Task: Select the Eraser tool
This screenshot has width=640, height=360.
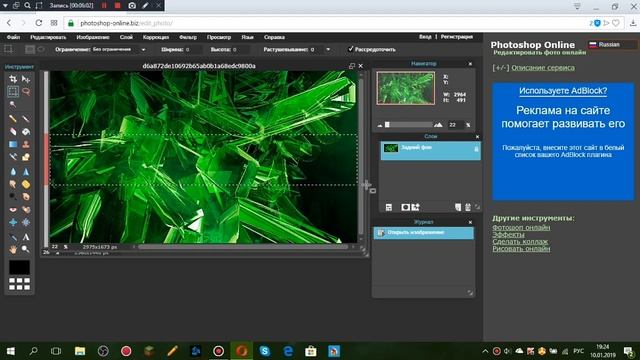Action: (13, 131)
